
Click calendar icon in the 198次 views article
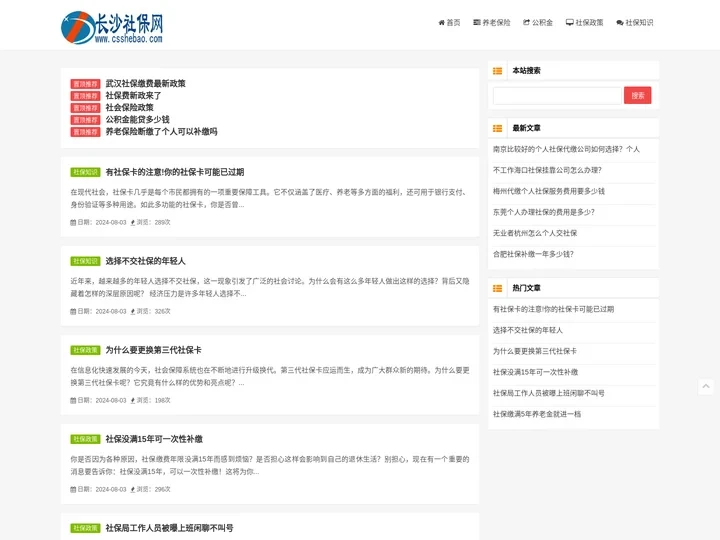pos(73,400)
